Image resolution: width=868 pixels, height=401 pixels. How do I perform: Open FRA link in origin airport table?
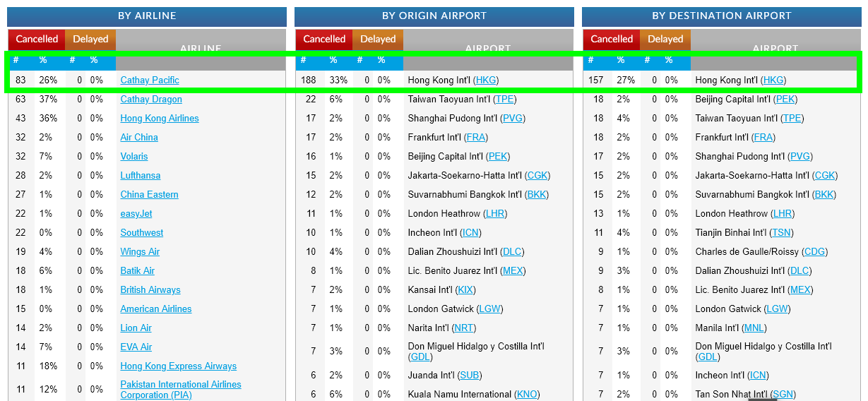click(475, 138)
